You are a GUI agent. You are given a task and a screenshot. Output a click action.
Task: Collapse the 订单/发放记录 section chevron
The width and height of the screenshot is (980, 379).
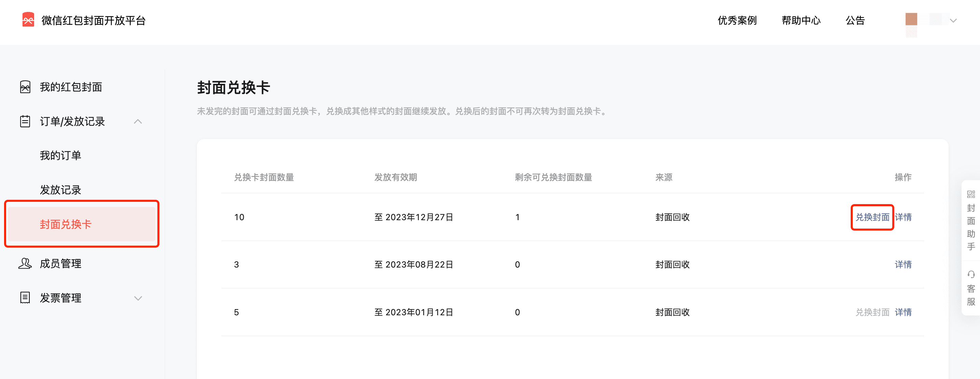(x=138, y=122)
